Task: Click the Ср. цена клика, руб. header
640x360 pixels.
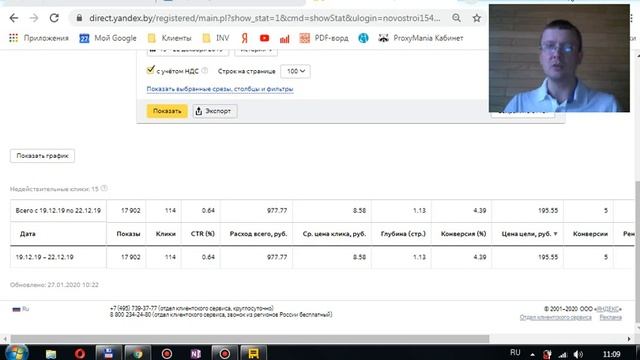Action: (334, 234)
